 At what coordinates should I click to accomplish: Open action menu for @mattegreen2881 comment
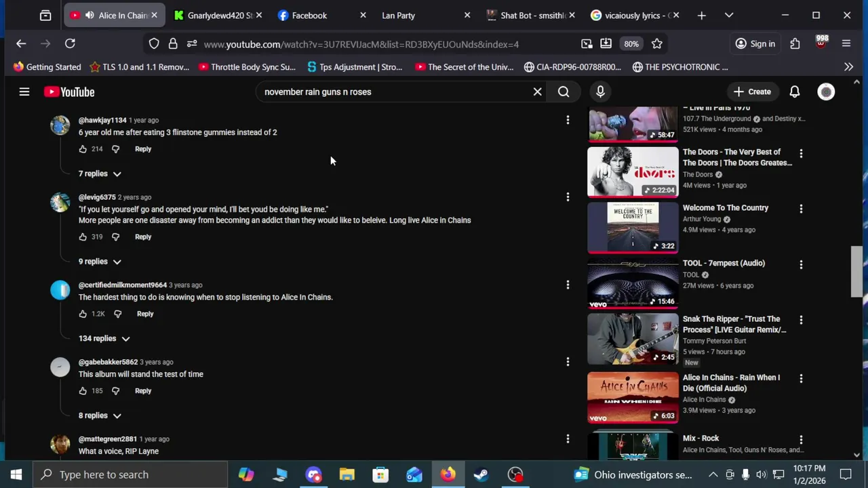coord(568,439)
